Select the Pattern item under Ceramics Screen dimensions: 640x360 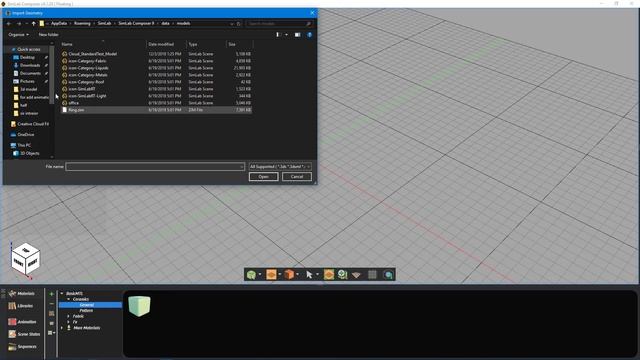click(86, 311)
